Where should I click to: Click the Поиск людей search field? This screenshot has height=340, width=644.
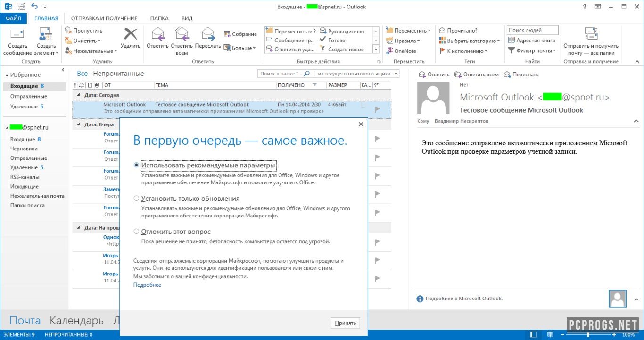(532, 30)
